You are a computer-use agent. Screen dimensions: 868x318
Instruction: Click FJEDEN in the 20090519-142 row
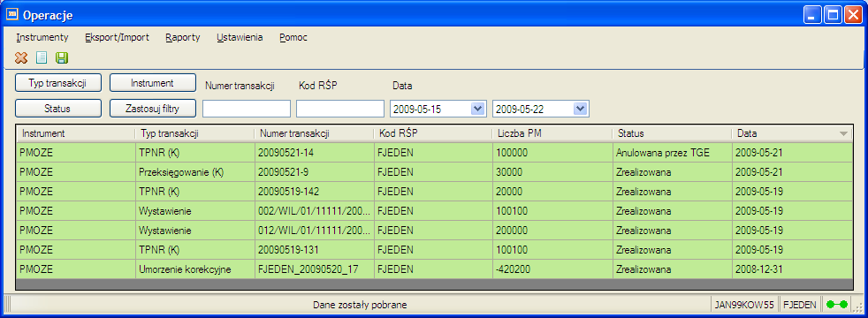coord(433,192)
